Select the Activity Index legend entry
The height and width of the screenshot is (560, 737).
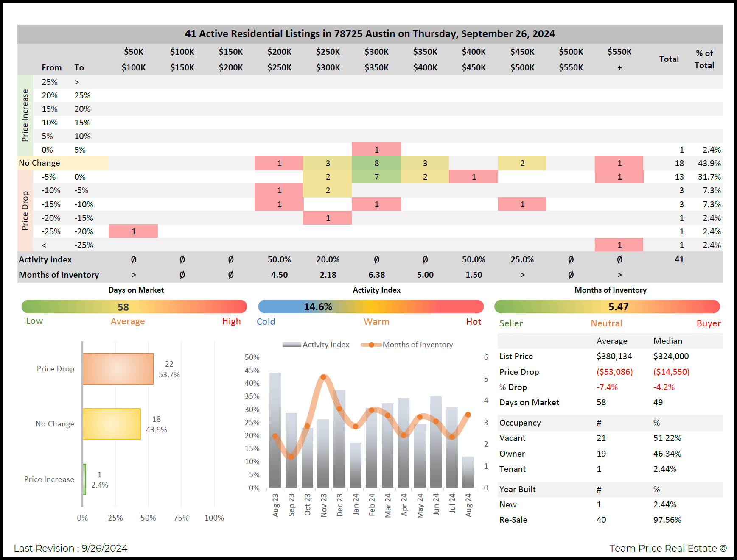coord(316,345)
